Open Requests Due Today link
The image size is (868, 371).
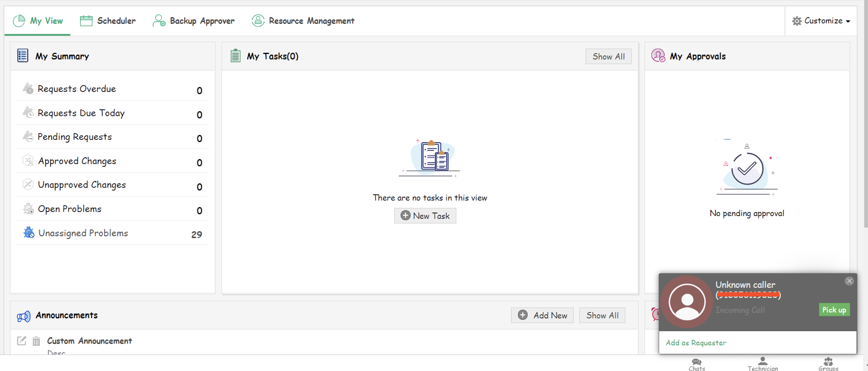click(x=81, y=113)
